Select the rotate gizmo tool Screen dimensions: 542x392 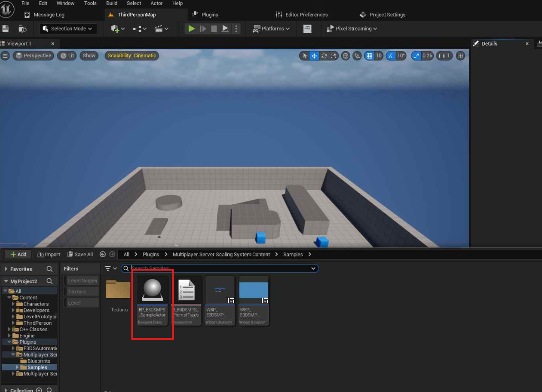(x=324, y=56)
